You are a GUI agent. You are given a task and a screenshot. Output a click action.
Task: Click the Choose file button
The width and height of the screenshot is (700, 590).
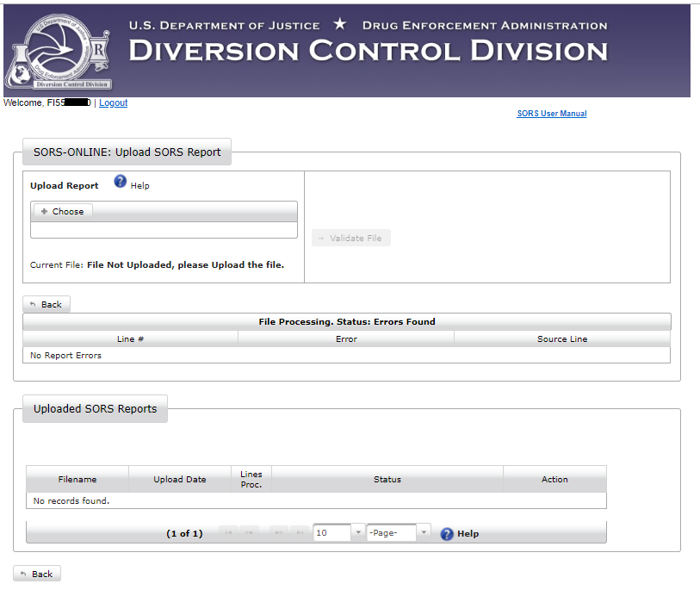pos(63,211)
